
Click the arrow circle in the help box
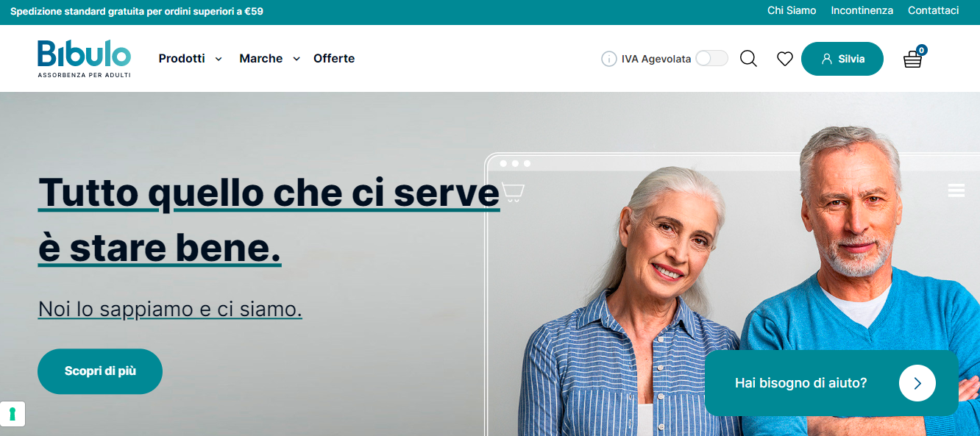[x=917, y=383]
